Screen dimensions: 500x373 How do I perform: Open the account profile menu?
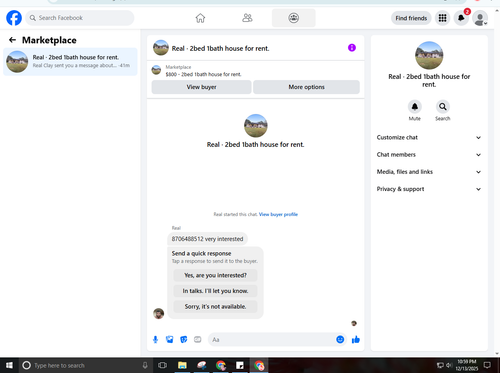(480, 18)
